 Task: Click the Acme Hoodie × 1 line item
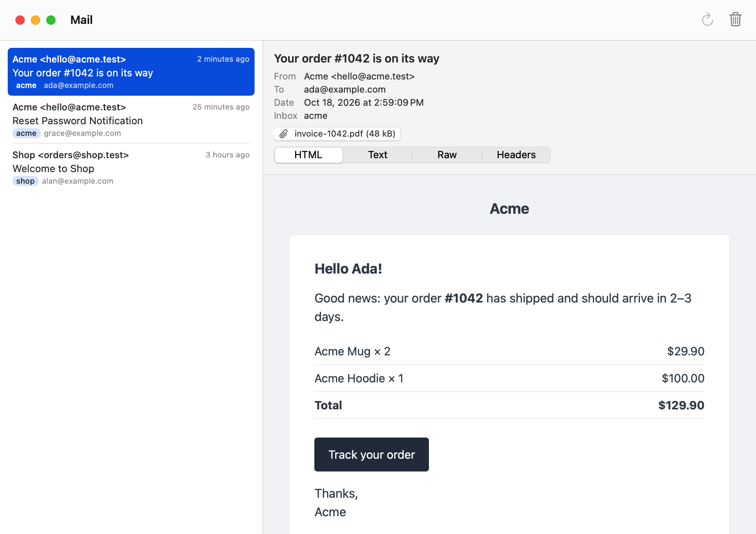pos(359,379)
